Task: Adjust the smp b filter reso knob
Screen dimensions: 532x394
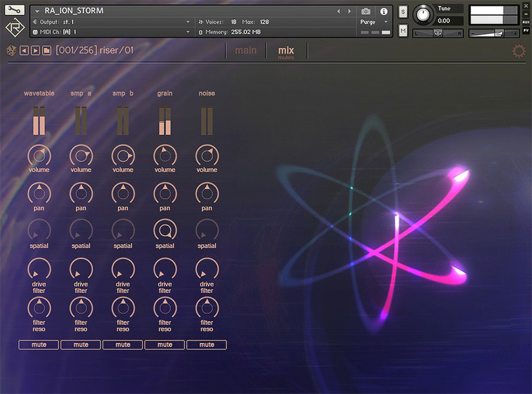Action: (123, 308)
